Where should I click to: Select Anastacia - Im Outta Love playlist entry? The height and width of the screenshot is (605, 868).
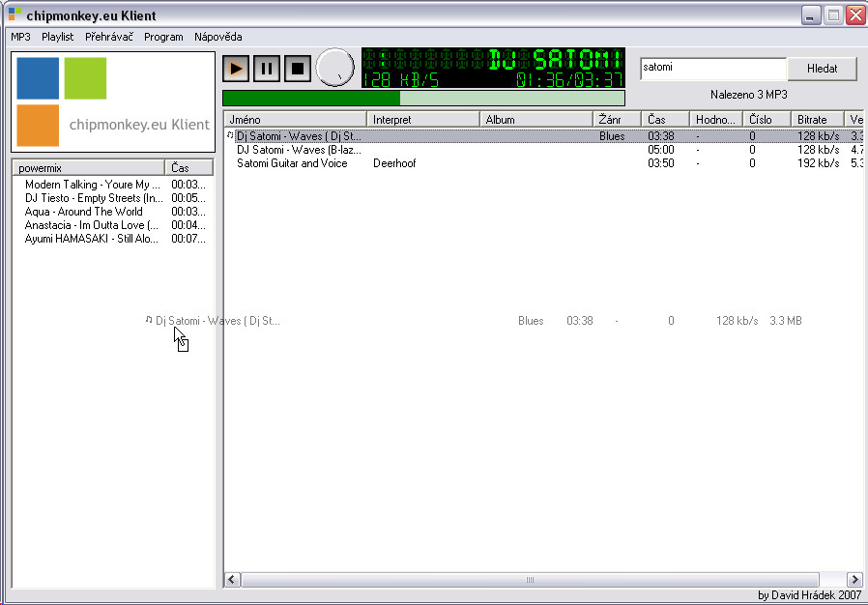pos(113,225)
